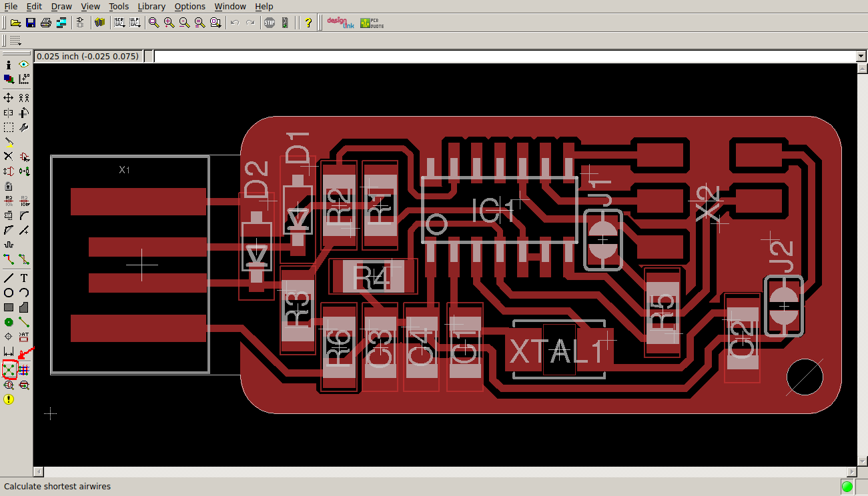Select the Hole tool
868x496 pixels.
(9, 337)
